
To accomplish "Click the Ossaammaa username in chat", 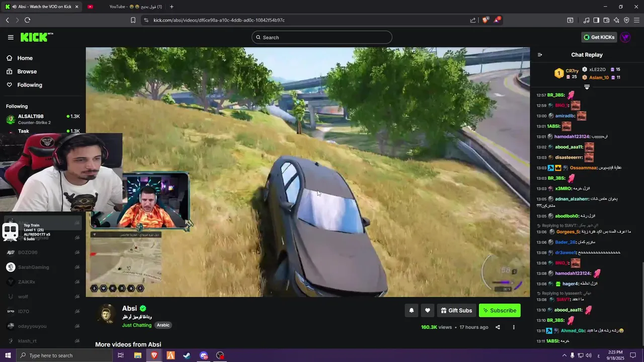I will coord(583,168).
